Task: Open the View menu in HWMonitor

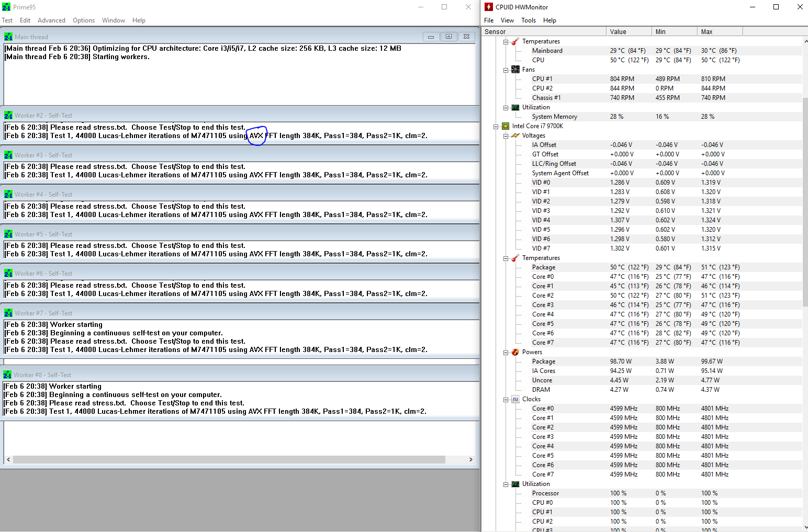Action: [507, 20]
